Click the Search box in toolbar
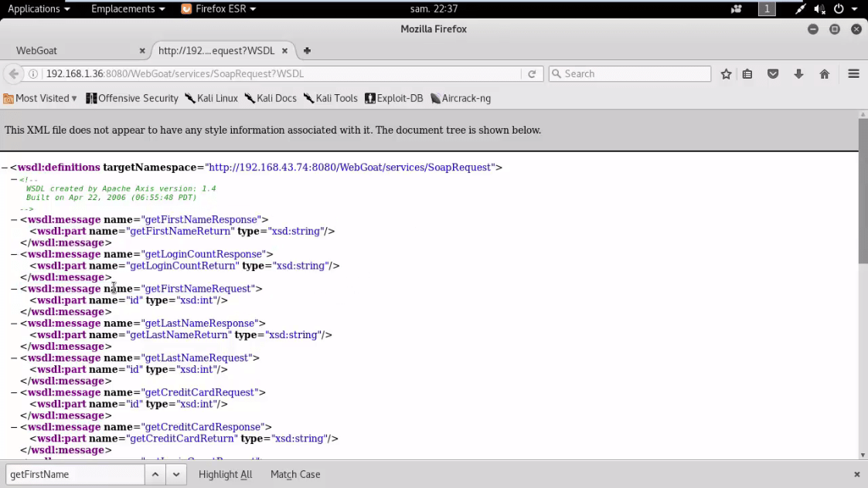The image size is (868, 488). pyautogui.click(x=630, y=73)
